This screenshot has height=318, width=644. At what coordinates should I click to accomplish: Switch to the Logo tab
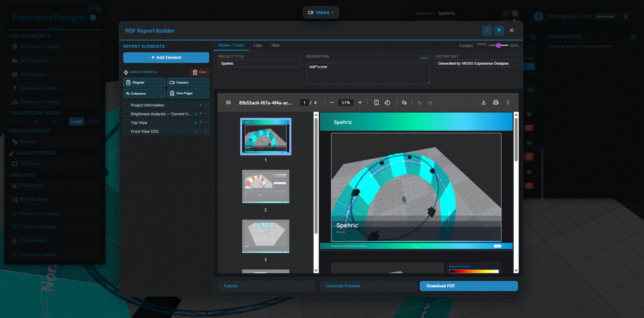click(258, 45)
